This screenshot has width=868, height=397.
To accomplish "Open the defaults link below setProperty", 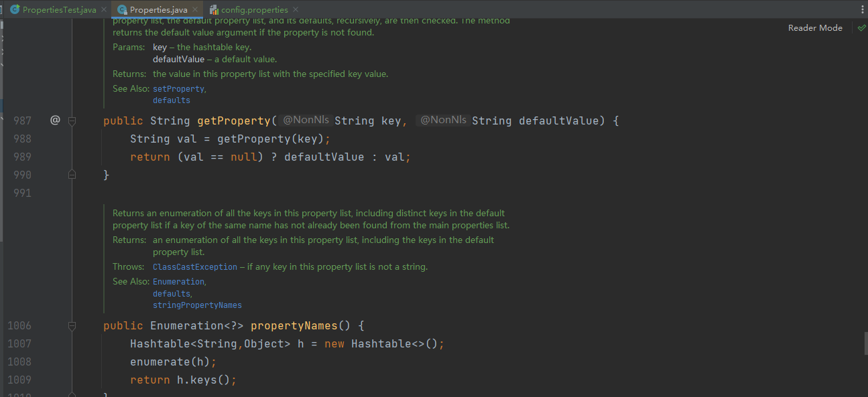I will click(172, 100).
